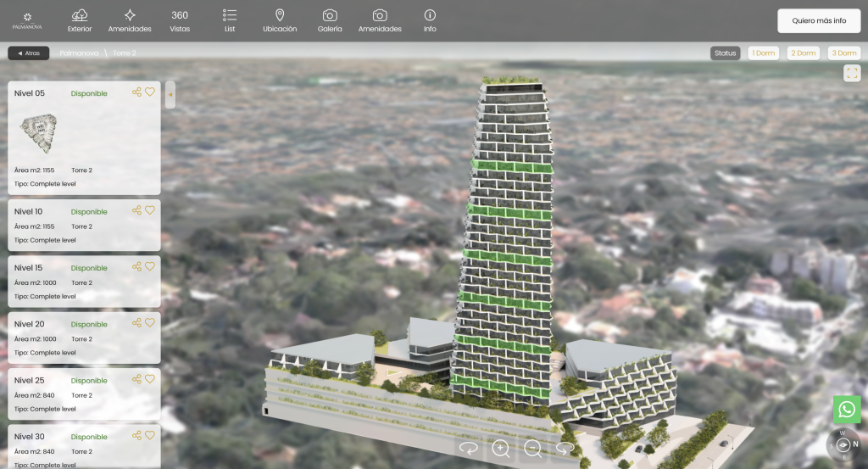Click the green WhatsApp chat icon
868x469 pixels.
click(846, 410)
